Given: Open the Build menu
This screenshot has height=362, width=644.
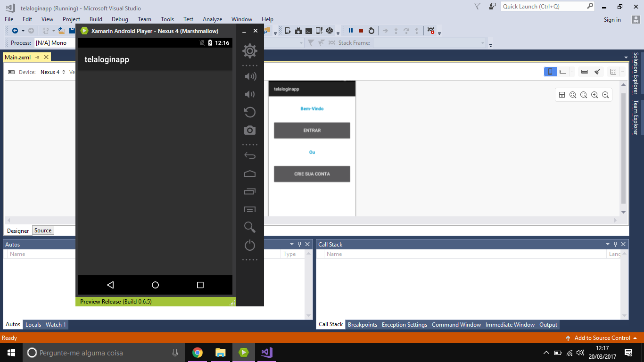Looking at the screenshot, I should click(x=96, y=19).
